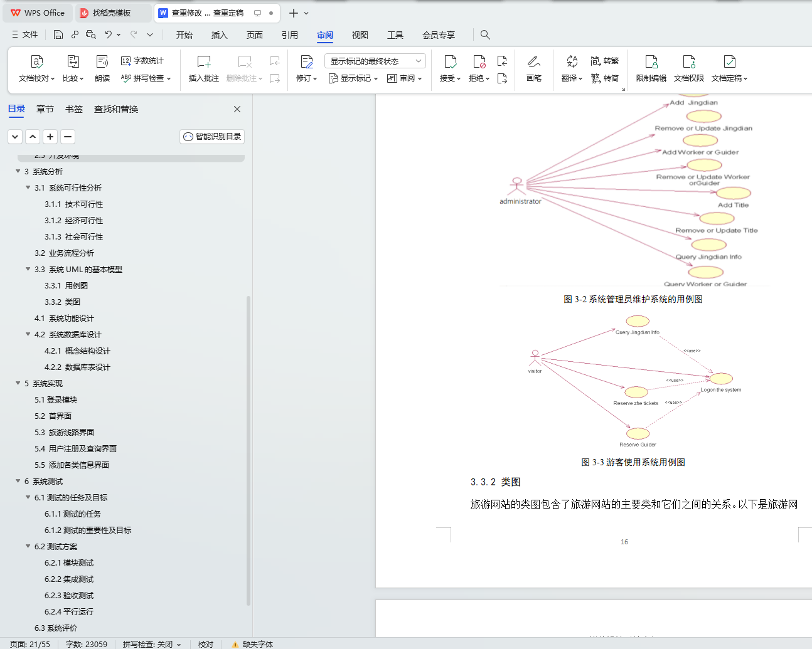Click the down-arrow button in outline panel
This screenshot has width=812, height=649.
tap(15, 137)
